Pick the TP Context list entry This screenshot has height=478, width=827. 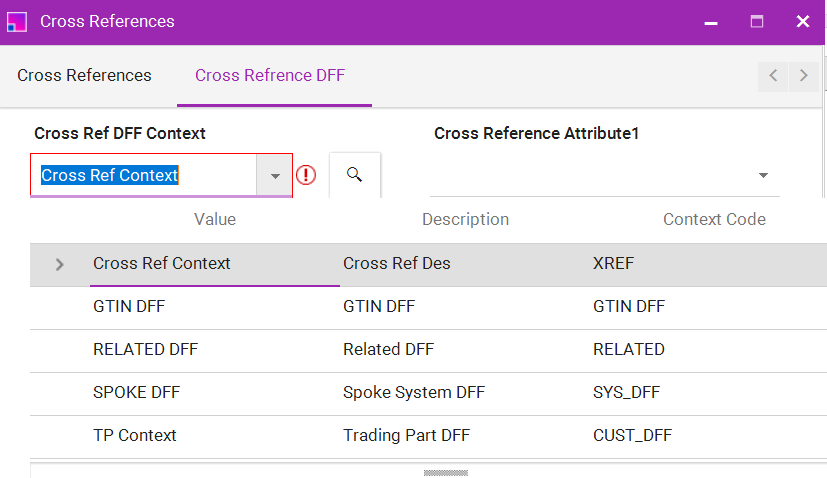tap(135, 436)
